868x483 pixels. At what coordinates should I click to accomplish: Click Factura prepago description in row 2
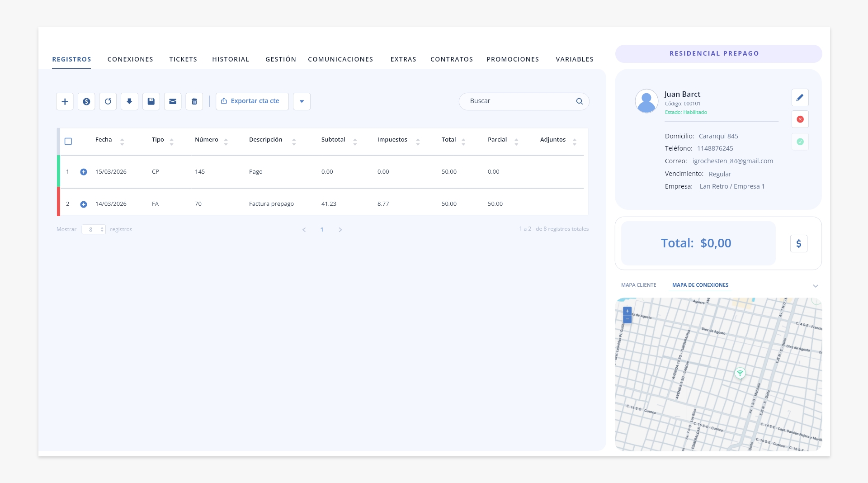[x=271, y=204]
